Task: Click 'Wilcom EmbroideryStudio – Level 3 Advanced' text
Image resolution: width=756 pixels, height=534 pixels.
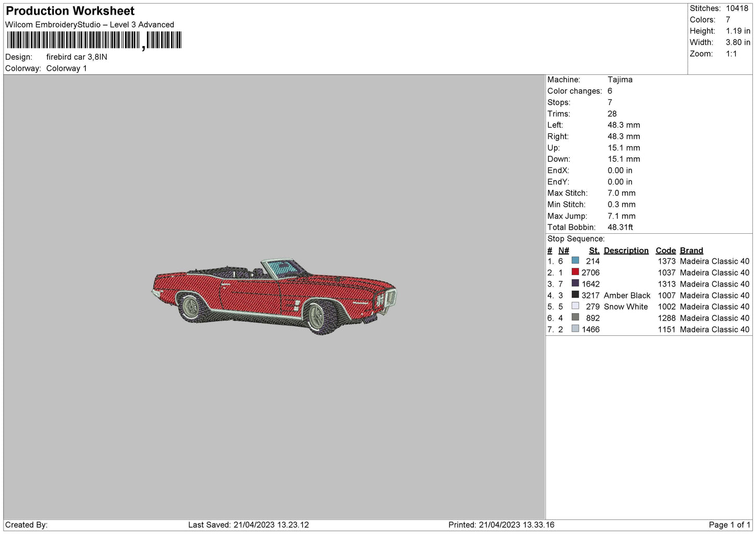Action: click(x=89, y=25)
